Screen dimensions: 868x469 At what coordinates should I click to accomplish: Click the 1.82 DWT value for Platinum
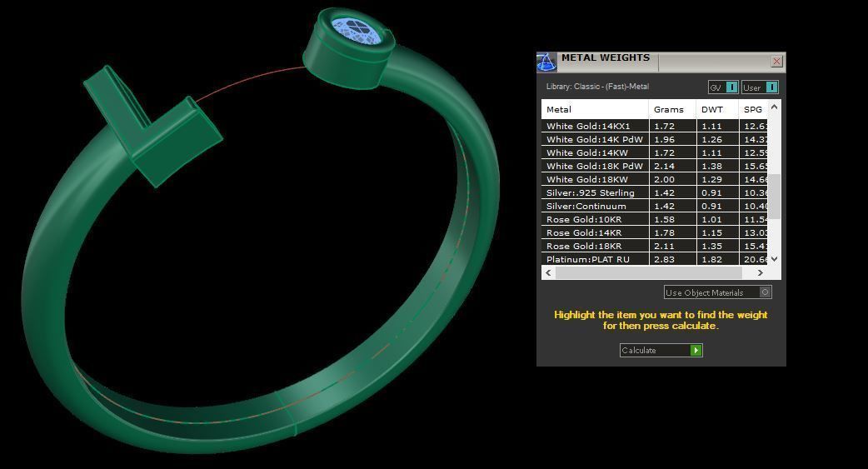click(712, 259)
